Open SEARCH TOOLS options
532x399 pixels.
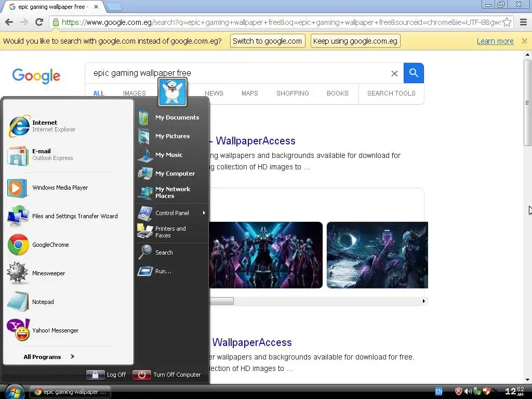coord(391,94)
